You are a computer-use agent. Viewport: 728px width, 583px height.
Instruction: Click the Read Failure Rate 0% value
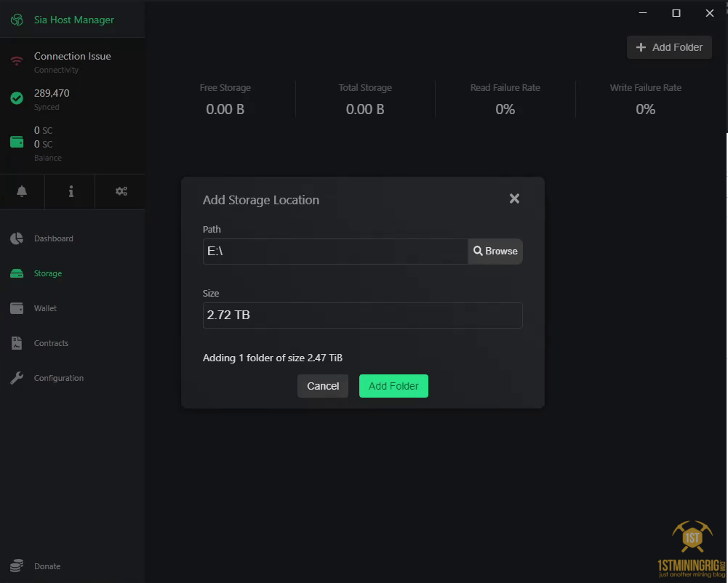(x=505, y=110)
